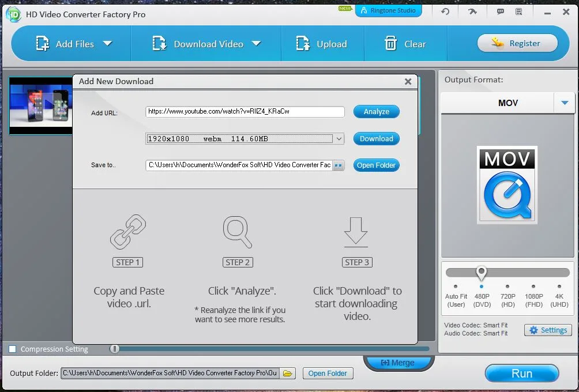The image size is (579, 392).
Task: Open codec Settings
Action: pos(548,330)
